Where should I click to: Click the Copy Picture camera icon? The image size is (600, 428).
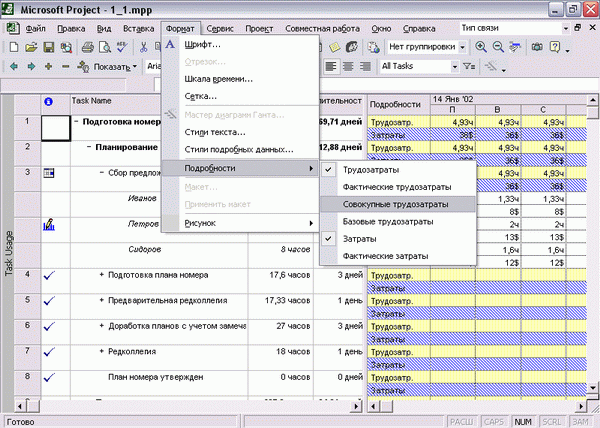coord(537,47)
